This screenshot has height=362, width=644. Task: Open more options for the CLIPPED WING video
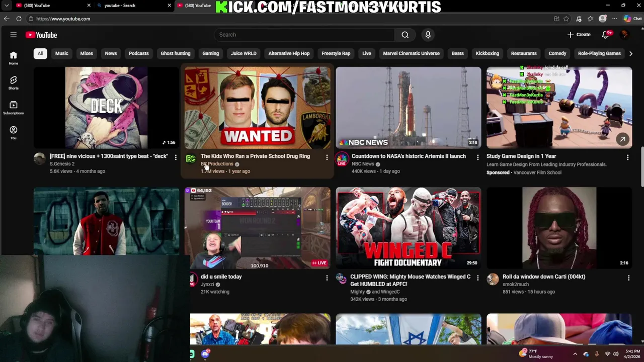[477, 278]
